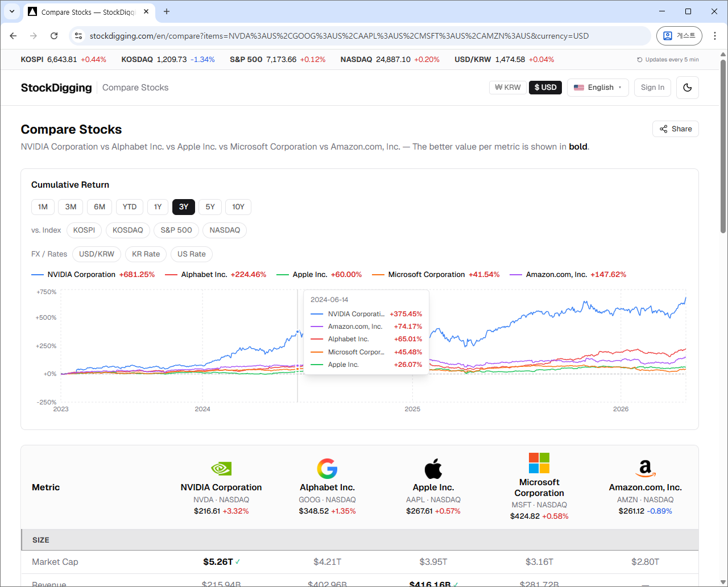Click the Amazon logo icon
Screen dimensions: 728x587
click(x=645, y=469)
